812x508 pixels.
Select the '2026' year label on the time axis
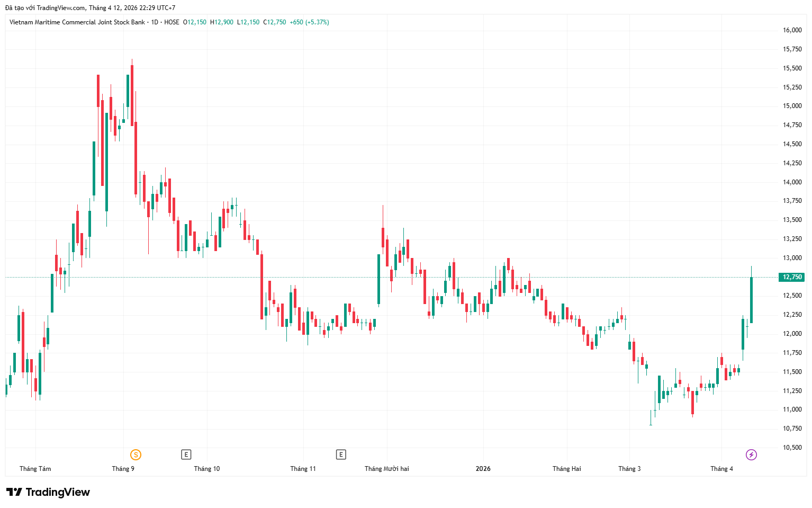(483, 469)
